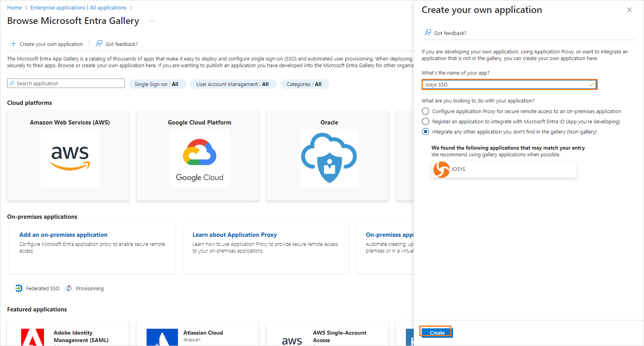Image resolution: width=644 pixels, height=346 pixels.
Task: Click the Atlassian Cloud logo icon
Action: (x=162, y=337)
